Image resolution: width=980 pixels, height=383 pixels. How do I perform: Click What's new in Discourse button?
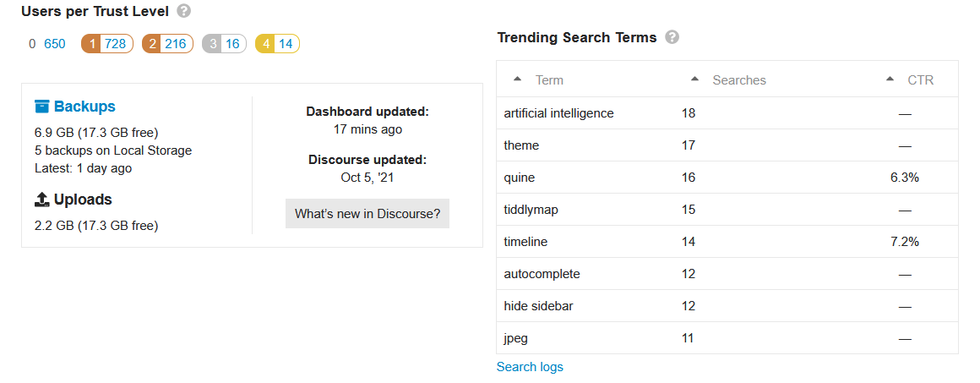pos(367,213)
